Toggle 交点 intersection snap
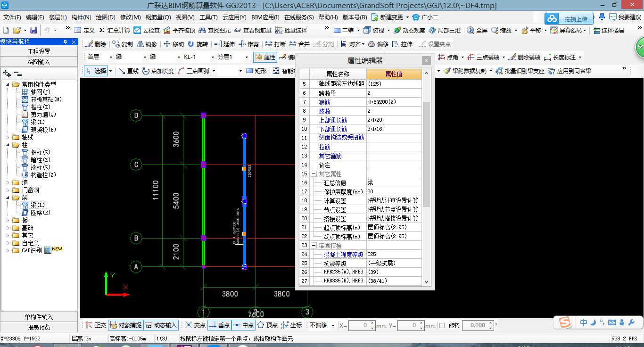The width and height of the screenshot is (644, 347). [x=195, y=325]
